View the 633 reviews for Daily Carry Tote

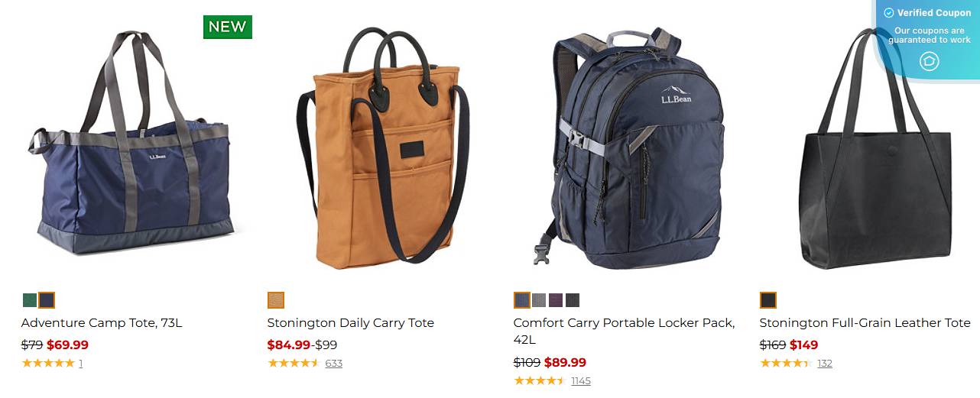334,364
